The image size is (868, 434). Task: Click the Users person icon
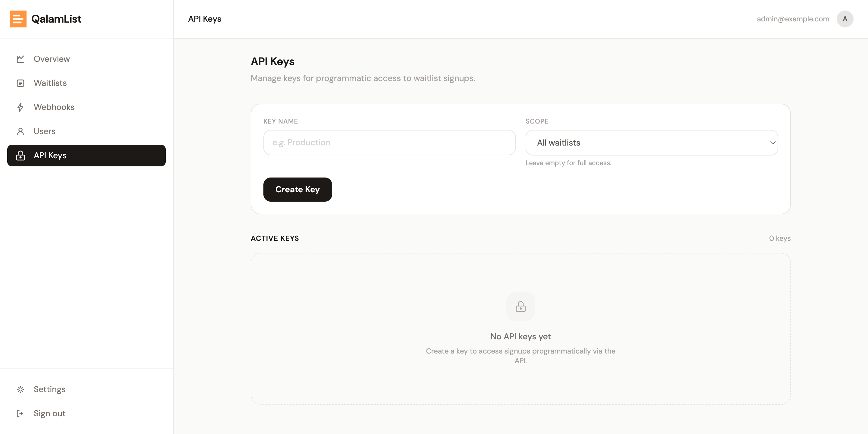click(20, 131)
